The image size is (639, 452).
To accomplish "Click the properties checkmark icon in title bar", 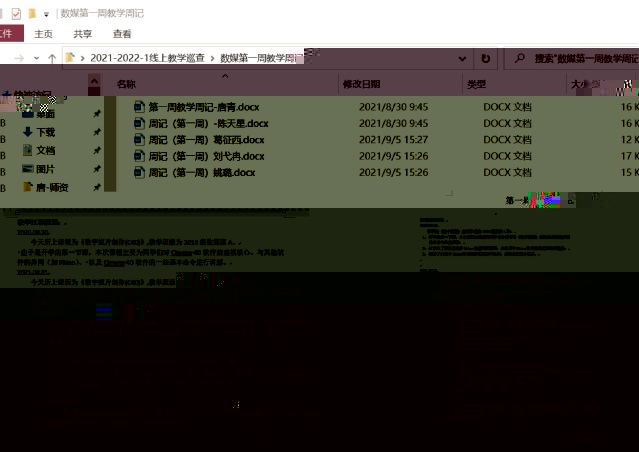I will click(15, 14).
